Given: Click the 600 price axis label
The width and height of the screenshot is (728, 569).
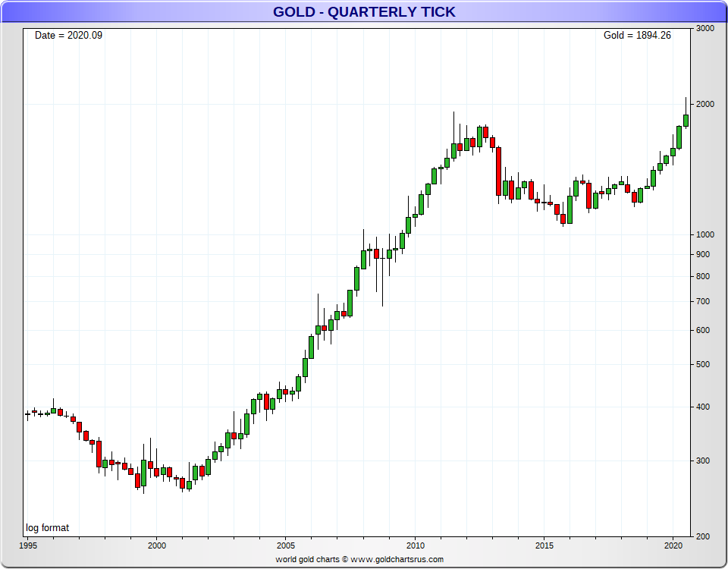Looking at the screenshot, I should [x=703, y=330].
